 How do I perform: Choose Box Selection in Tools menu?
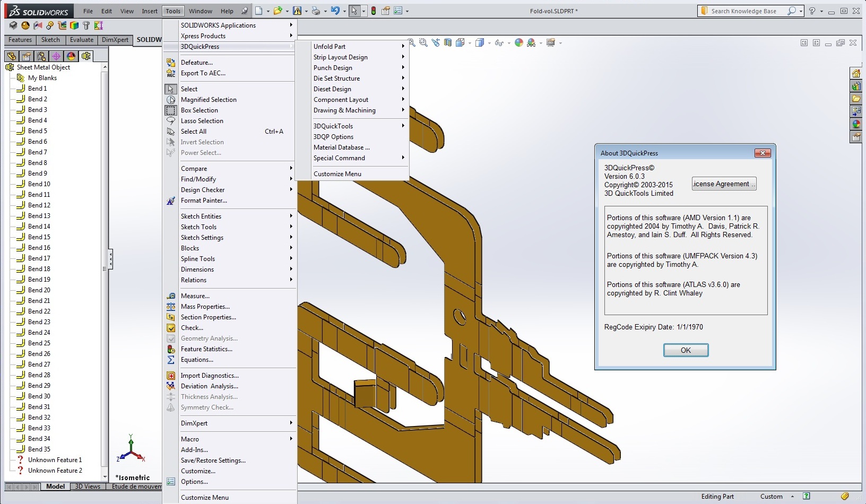pos(229,110)
